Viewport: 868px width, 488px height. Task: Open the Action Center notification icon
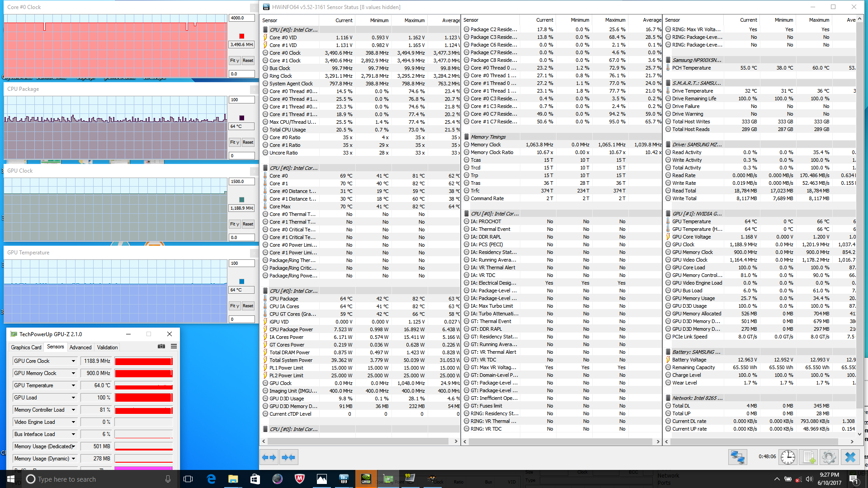pyautogui.click(x=854, y=479)
